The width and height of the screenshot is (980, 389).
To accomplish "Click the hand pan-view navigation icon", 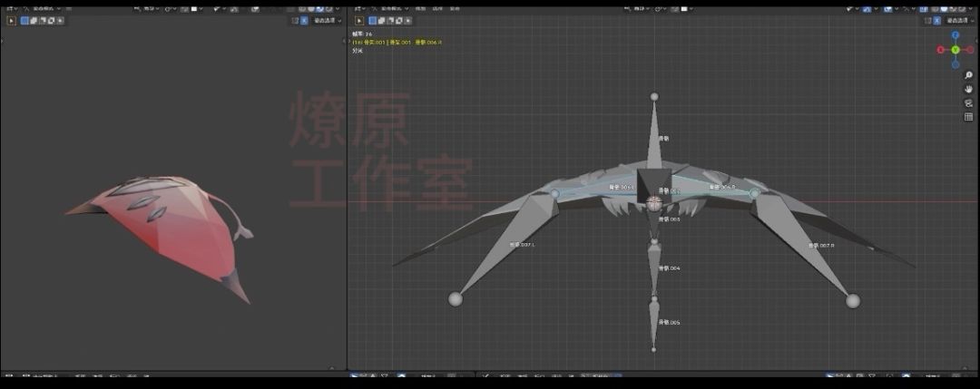I will pyautogui.click(x=969, y=89).
